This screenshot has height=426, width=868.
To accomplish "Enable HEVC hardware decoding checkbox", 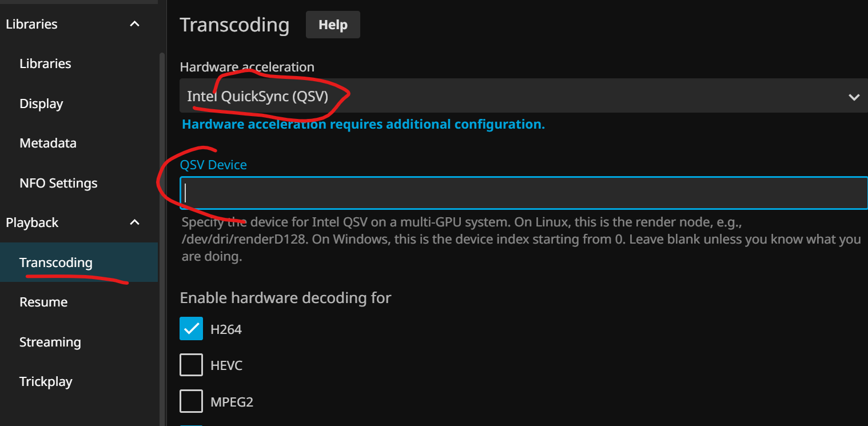I will [191, 365].
